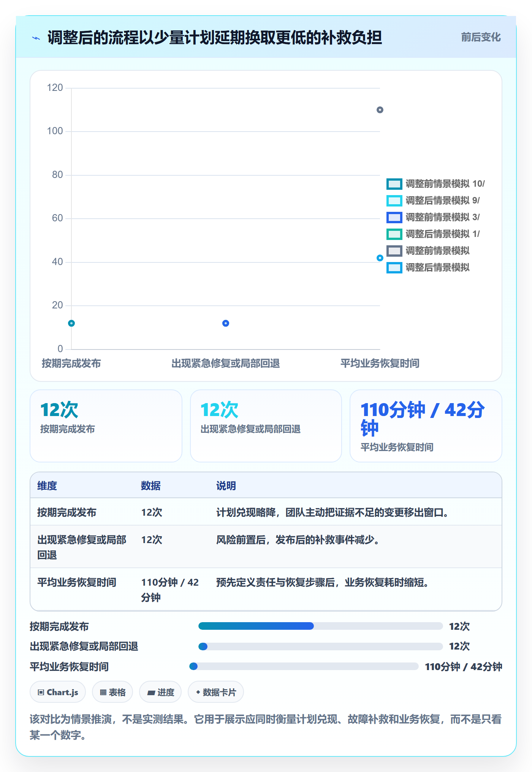Toggle the light-blue-swatch 调整后情景模拟 legend entry

(x=428, y=267)
